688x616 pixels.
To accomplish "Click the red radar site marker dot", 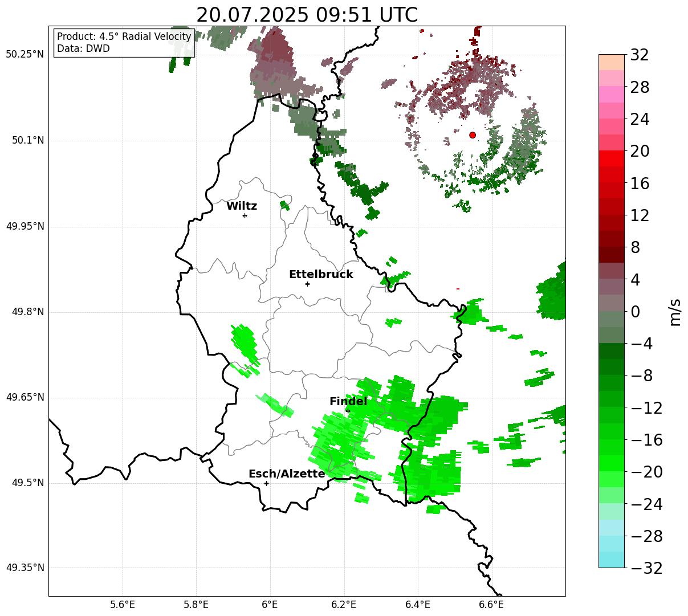I will click(473, 135).
